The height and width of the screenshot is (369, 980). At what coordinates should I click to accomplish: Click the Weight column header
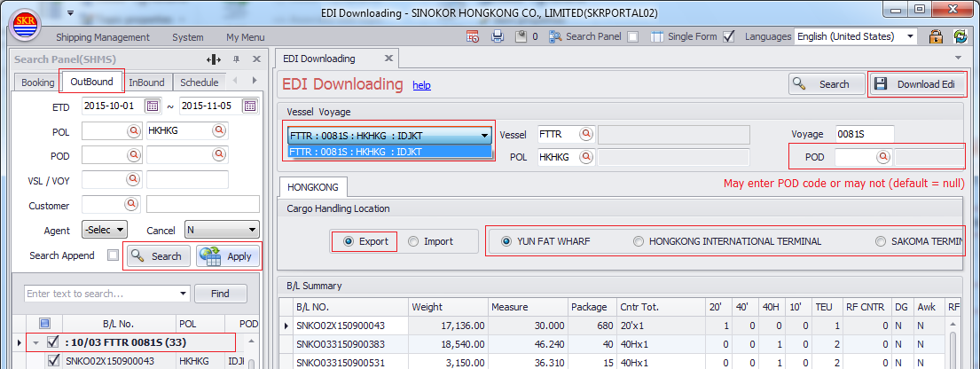pyautogui.click(x=448, y=307)
